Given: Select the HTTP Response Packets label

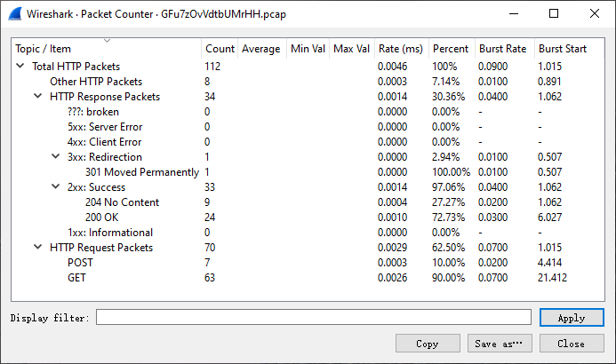Looking at the screenshot, I should coord(105,97).
